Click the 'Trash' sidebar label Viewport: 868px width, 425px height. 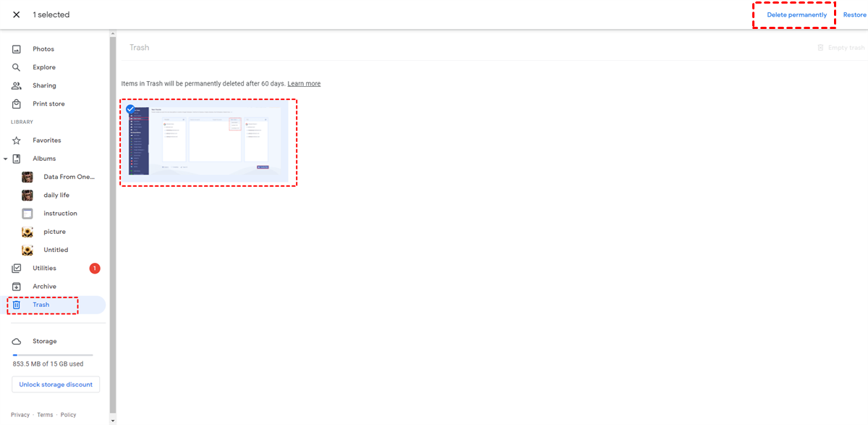41,305
